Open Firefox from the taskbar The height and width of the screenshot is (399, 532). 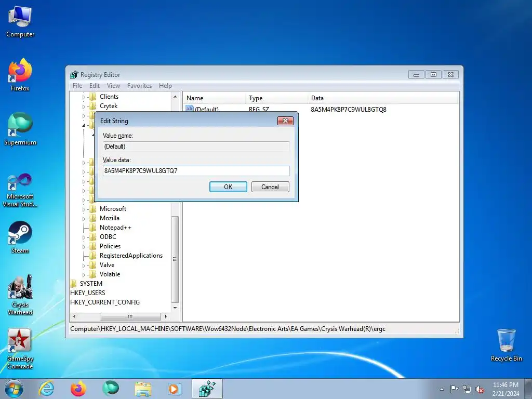tap(78, 389)
